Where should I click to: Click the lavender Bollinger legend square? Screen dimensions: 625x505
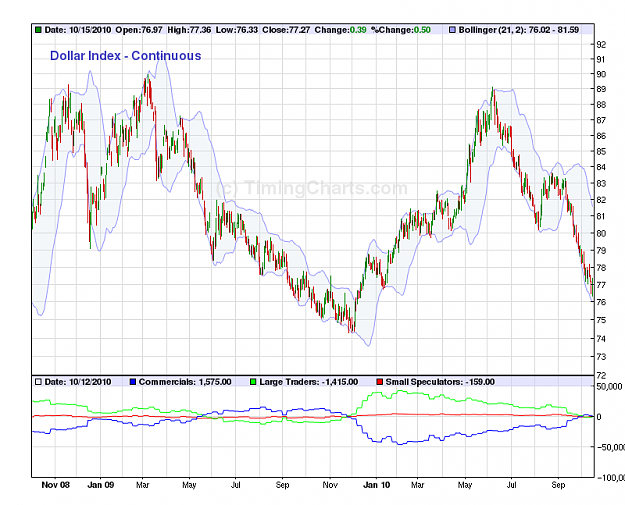[452, 30]
